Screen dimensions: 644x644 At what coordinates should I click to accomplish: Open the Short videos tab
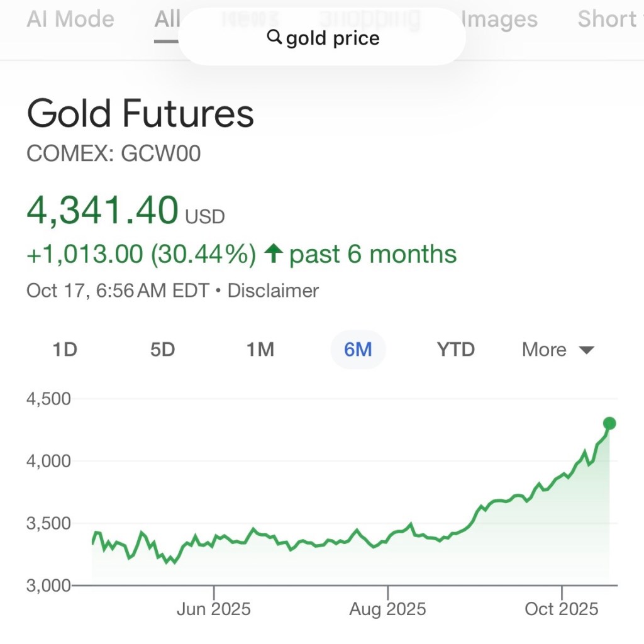click(608, 19)
